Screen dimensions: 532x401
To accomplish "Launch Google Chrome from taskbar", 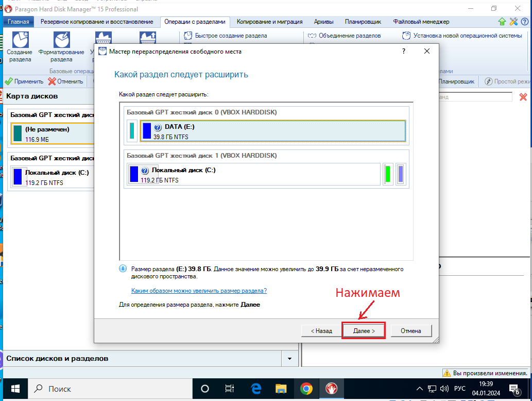I will (306, 389).
